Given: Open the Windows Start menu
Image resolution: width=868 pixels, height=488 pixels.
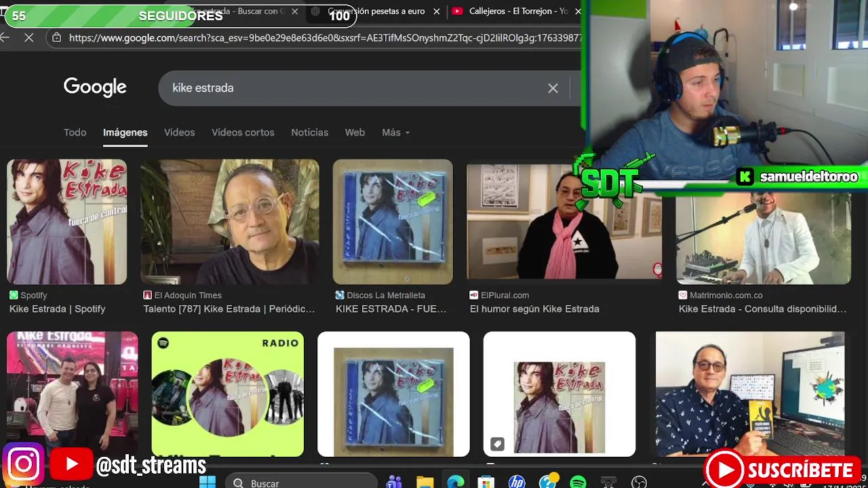Looking at the screenshot, I should tap(208, 482).
